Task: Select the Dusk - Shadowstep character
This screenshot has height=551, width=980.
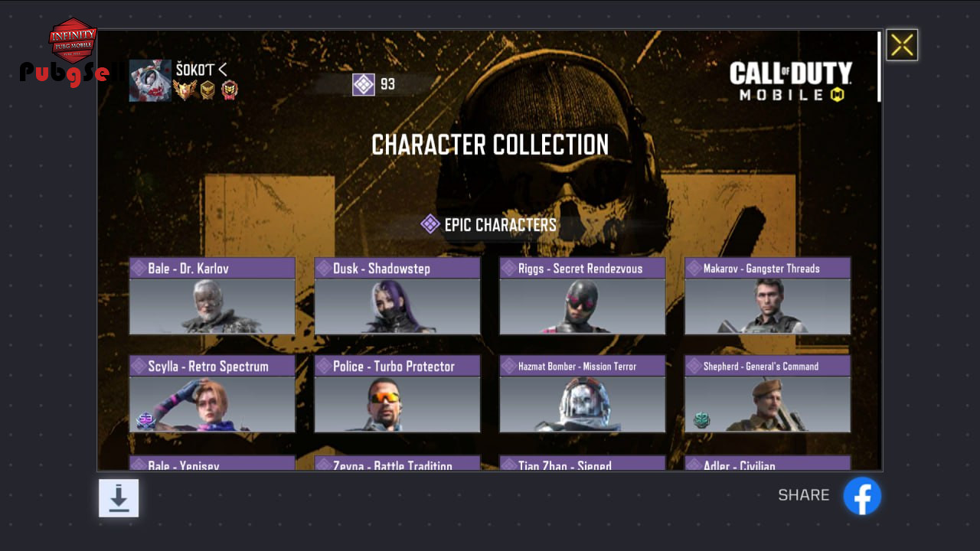Action: click(397, 296)
